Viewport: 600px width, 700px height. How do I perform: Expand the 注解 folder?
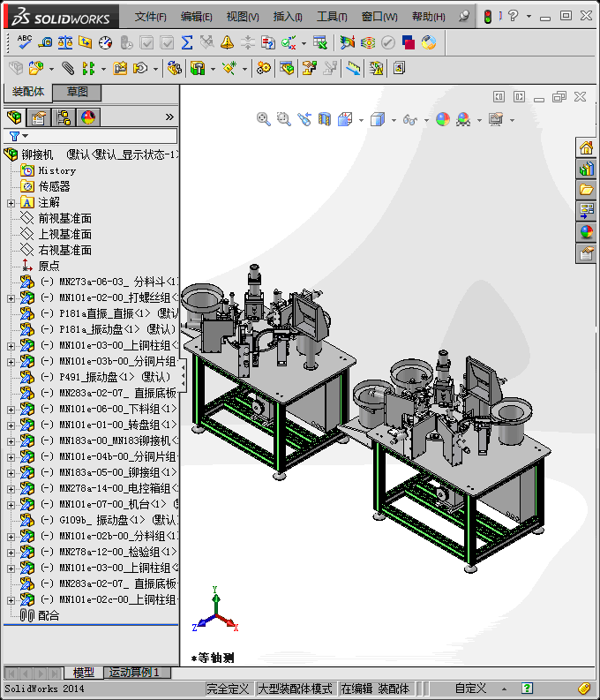pyautogui.click(x=11, y=203)
